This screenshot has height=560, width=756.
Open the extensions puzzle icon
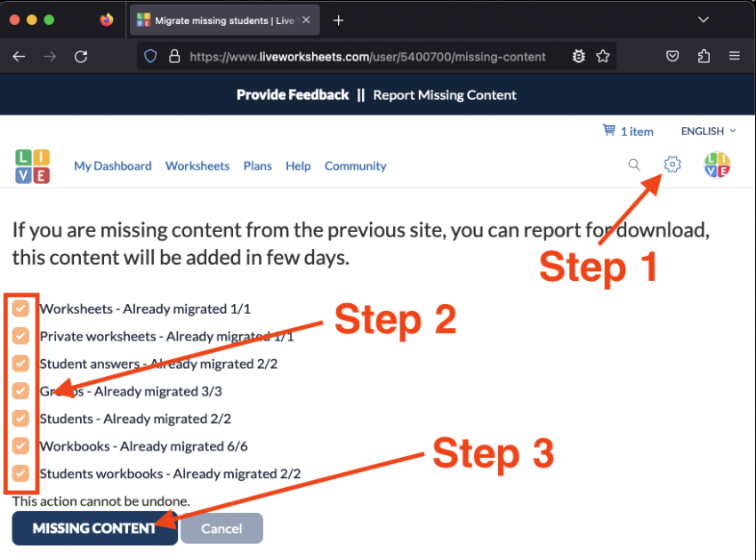click(704, 56)
